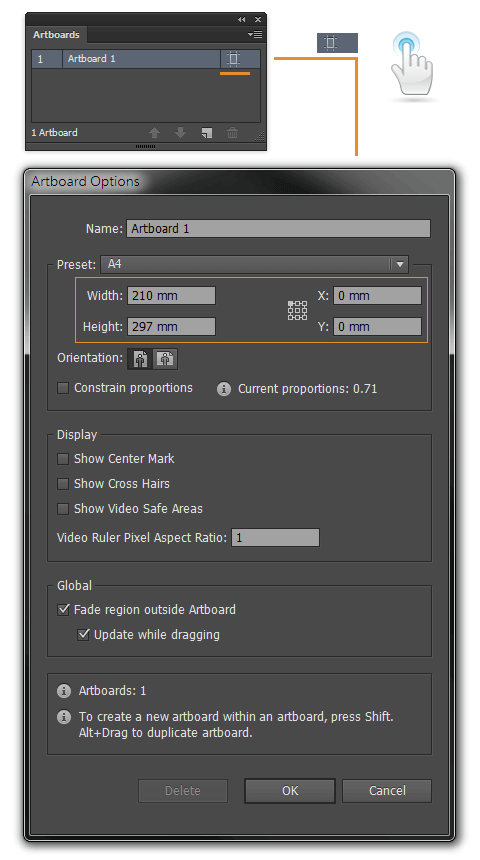Click the Width input field
This screenshot has height=860, width=480.
(171, 296)
